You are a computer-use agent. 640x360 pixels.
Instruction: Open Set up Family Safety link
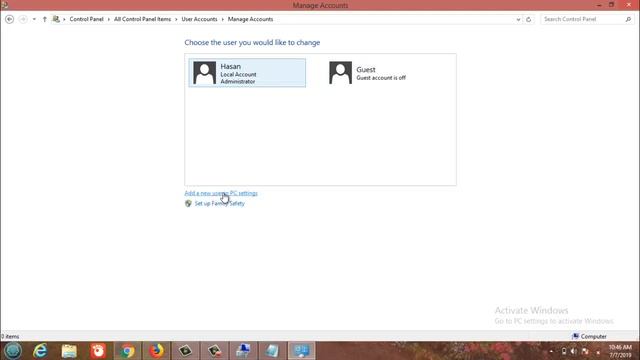point(220,203)
